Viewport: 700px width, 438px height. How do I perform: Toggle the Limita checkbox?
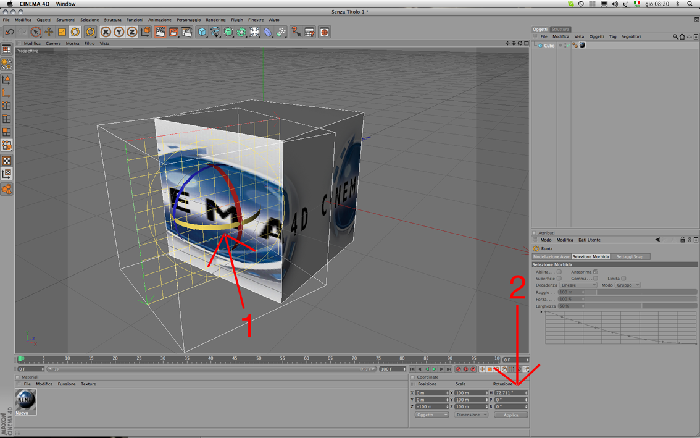pos(624,278)
